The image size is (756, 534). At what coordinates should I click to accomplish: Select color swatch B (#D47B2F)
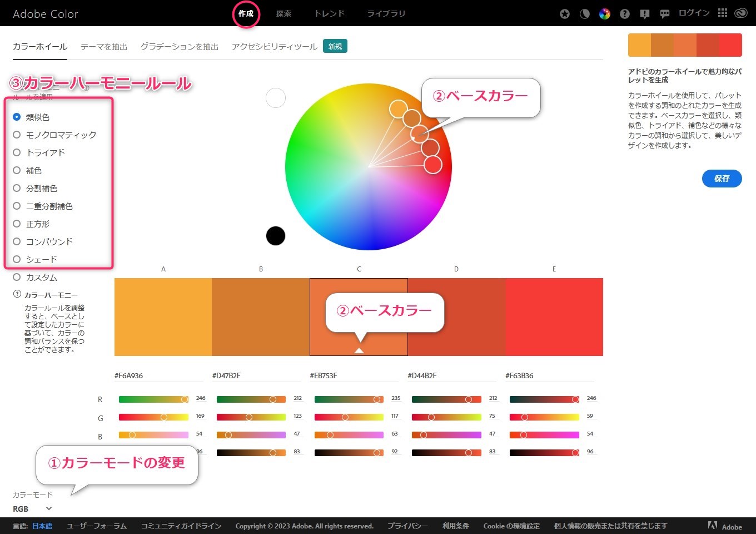click(261, 317)
